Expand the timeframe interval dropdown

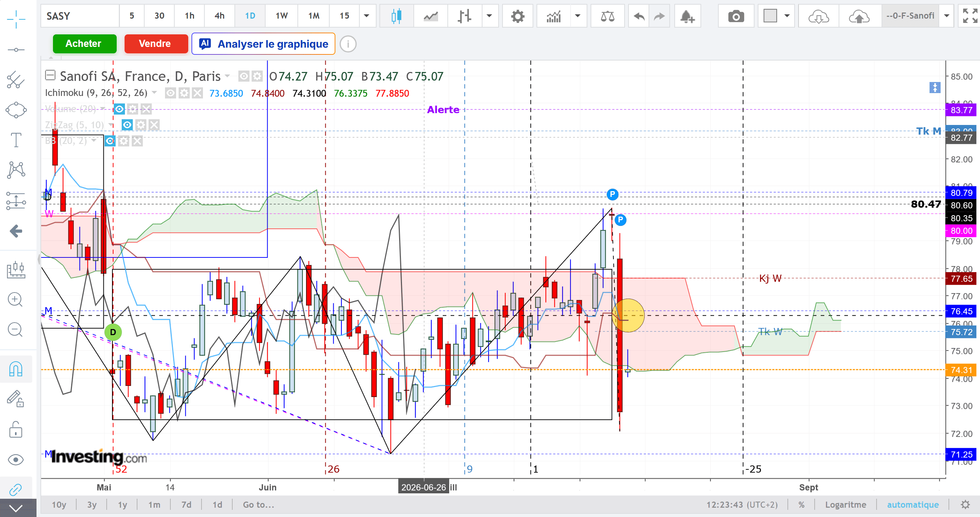tap(367, 16)
